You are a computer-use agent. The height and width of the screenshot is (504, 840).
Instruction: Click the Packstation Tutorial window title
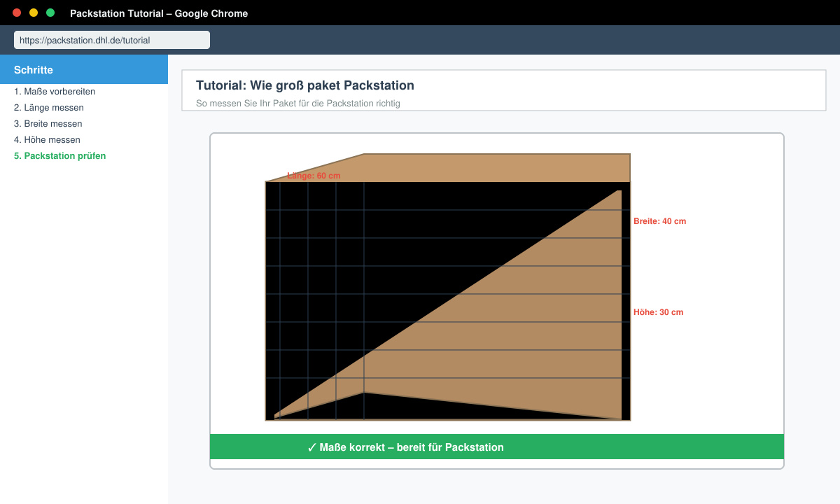point(159,13)
